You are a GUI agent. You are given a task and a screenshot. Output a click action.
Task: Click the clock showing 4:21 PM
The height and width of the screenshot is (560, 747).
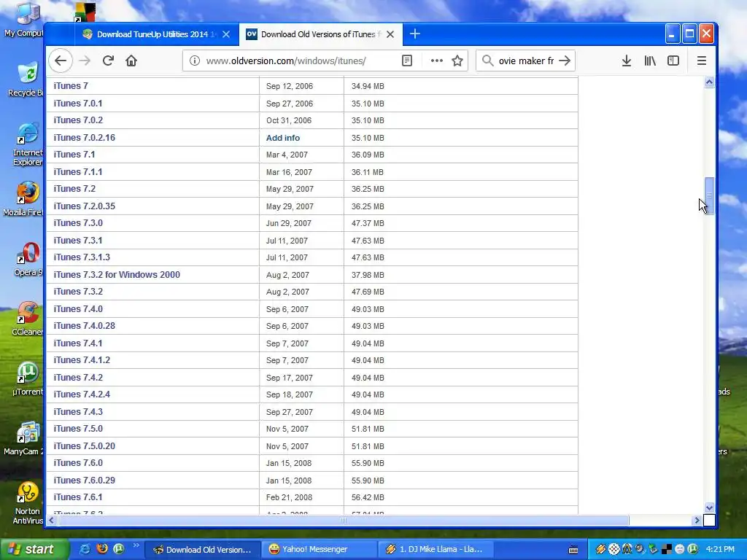[720, 550]
